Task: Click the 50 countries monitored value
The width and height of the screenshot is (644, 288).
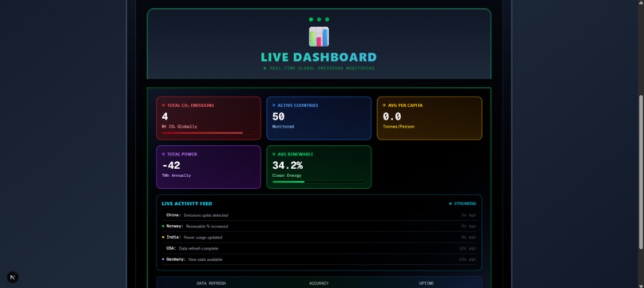Action: coord(279,117)
